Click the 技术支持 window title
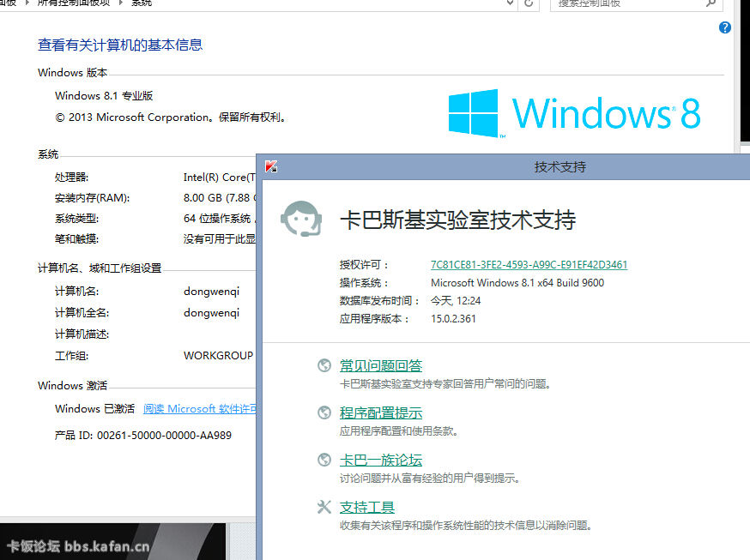Screen dimensions: 750x560 (x=560, y=166)
